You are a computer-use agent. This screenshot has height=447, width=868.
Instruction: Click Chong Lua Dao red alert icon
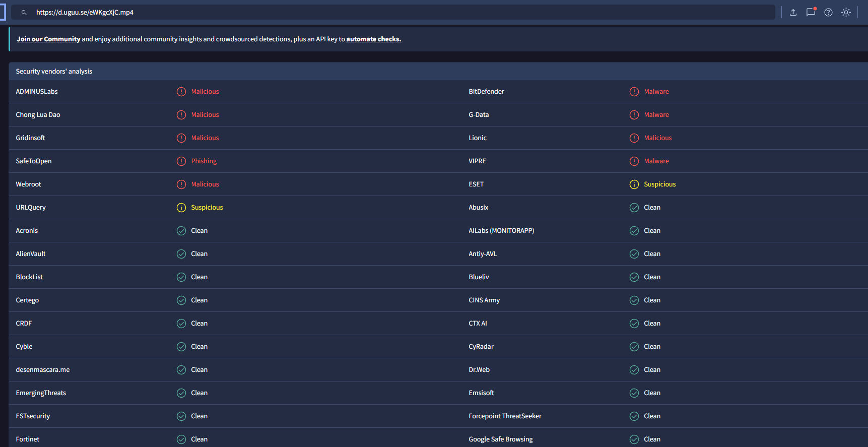pos(181,115)
